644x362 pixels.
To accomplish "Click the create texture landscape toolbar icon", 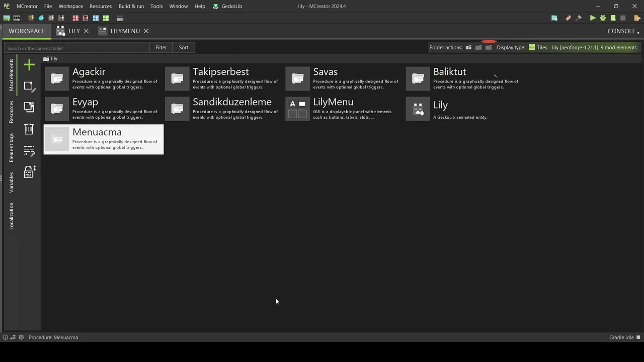I will tap(7, 18).
